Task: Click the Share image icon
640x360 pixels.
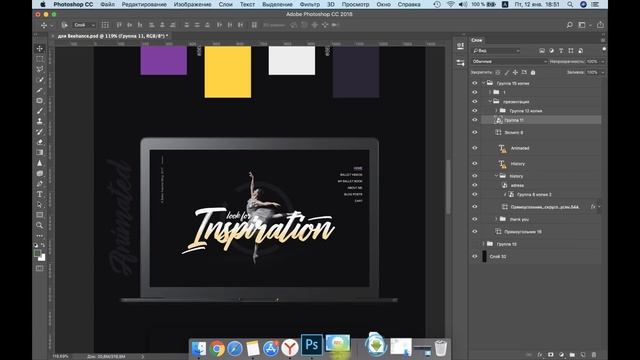Action: [x=600, y=25]
